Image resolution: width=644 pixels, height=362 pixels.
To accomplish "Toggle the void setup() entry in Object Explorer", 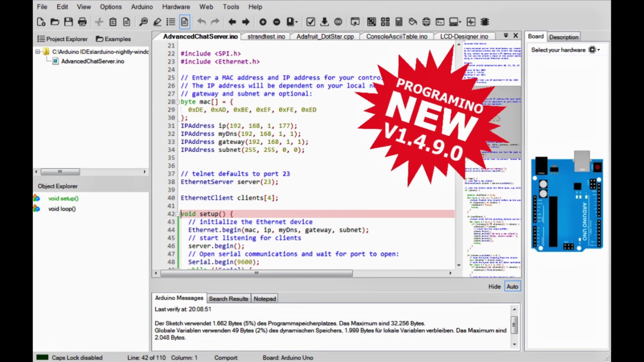I will 63,198.
